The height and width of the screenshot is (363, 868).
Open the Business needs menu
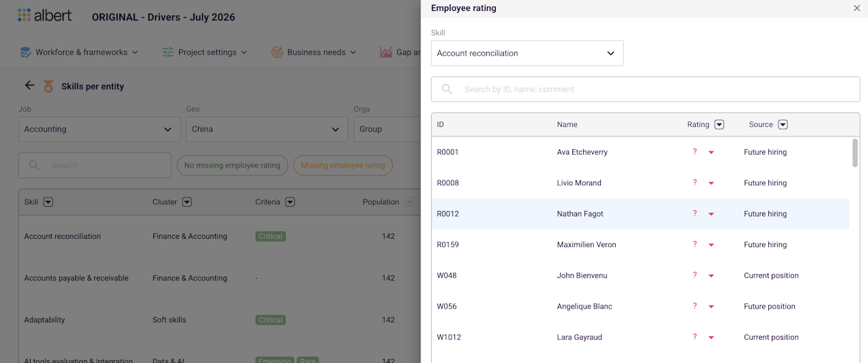coord(314,52)
